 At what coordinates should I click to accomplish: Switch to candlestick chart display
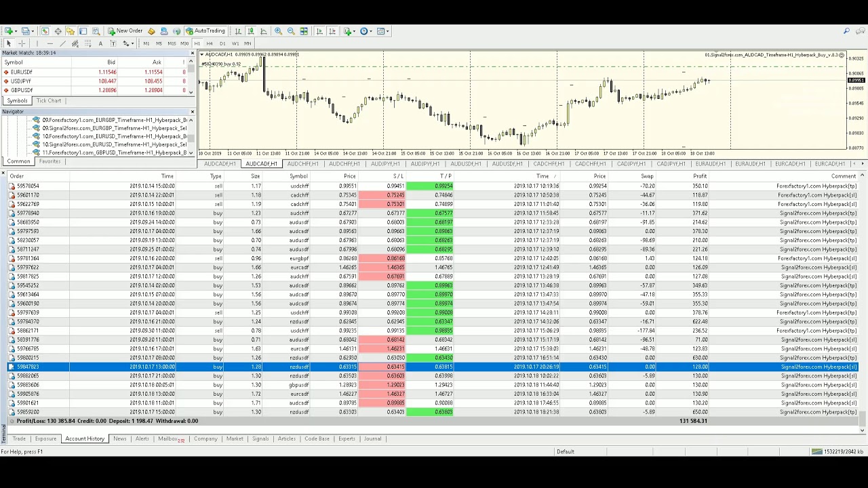[x=251, y=30]
